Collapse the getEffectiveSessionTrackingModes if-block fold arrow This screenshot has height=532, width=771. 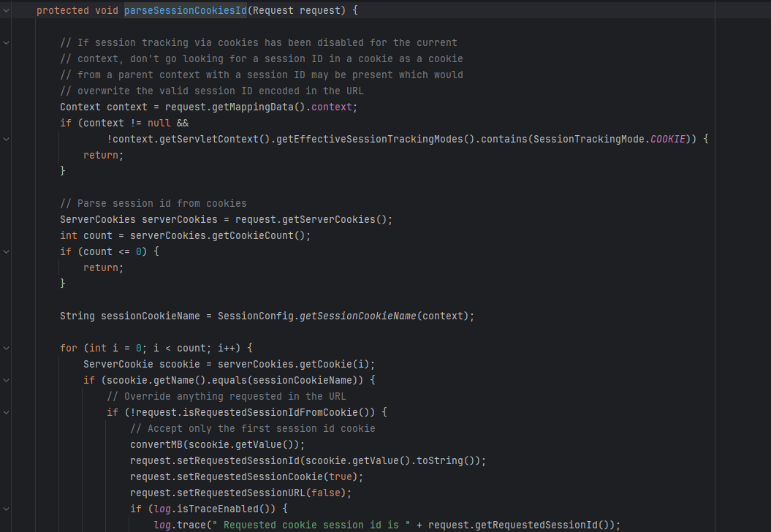click(6, 139)
